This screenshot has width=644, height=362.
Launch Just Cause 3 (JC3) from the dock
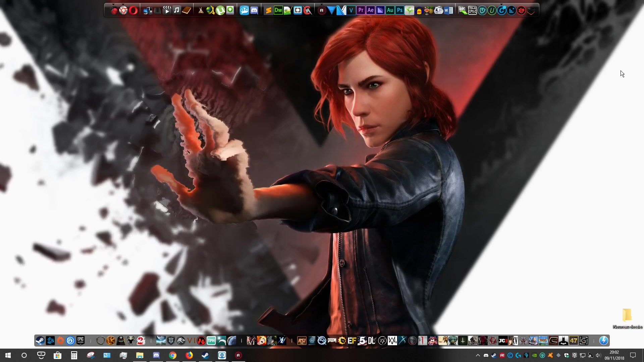click(x=503, y=341)
